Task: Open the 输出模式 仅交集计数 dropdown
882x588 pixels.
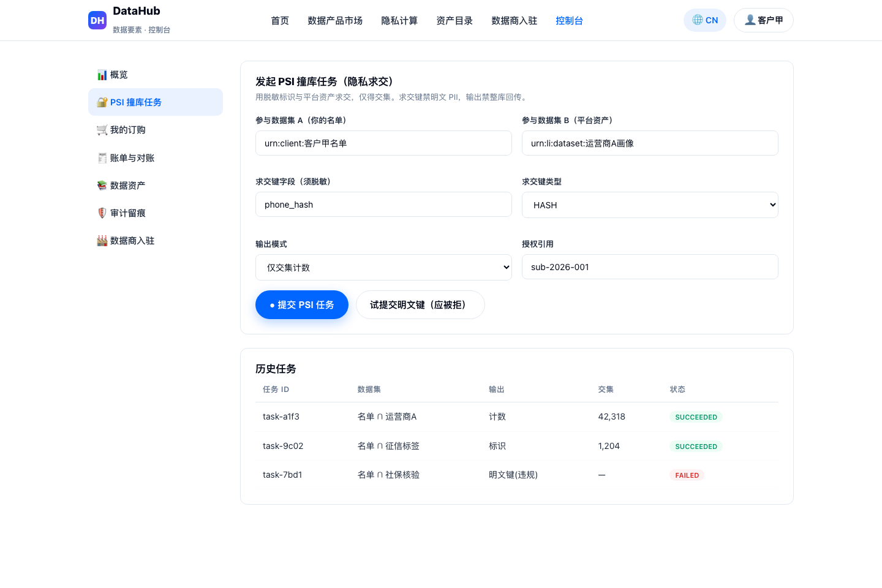Action: (383, 268)
